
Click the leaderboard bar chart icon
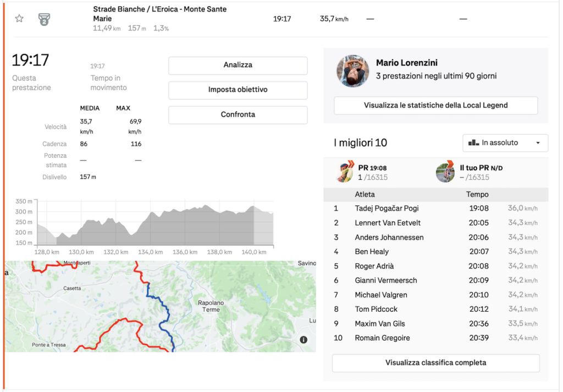(473, 143)
